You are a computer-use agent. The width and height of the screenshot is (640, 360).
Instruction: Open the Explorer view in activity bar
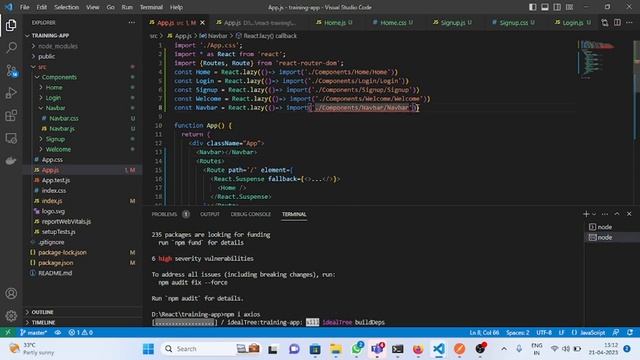point(11,25)
